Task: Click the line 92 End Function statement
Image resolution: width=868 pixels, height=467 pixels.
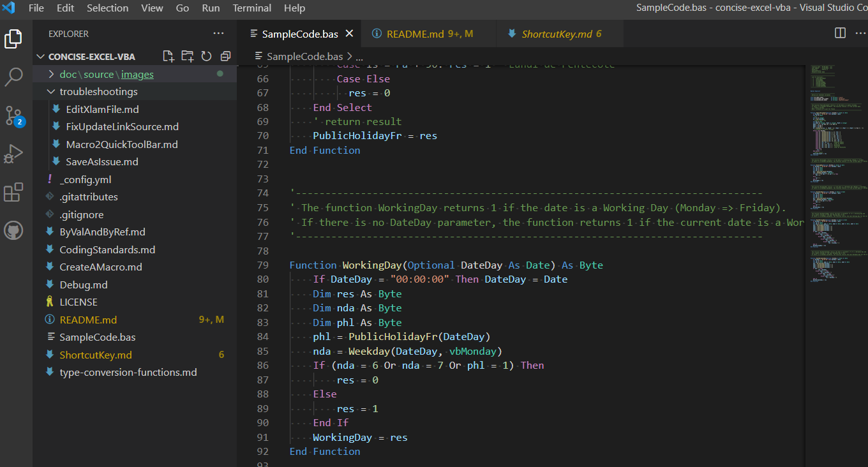Action: pos(325,451)
